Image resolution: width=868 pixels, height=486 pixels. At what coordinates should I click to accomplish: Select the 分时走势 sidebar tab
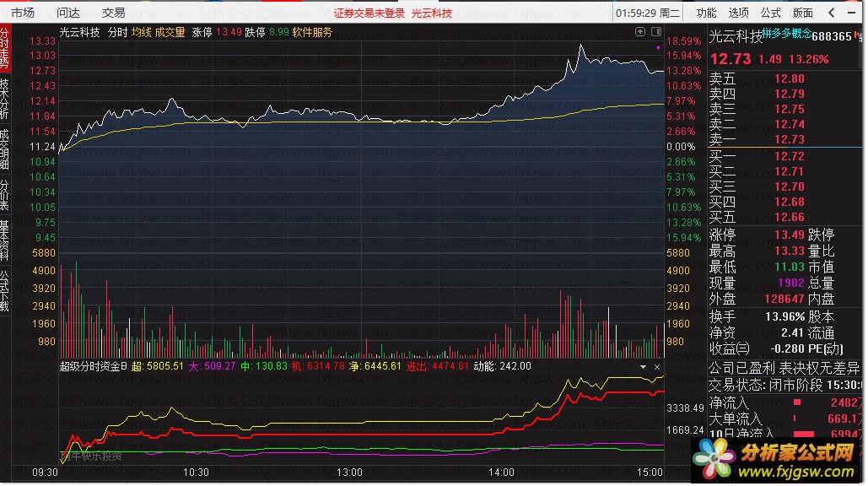(4, 49)
